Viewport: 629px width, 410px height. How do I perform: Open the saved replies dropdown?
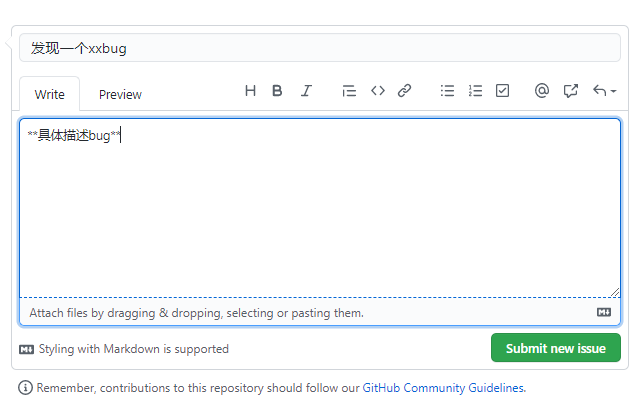(604, 91)
